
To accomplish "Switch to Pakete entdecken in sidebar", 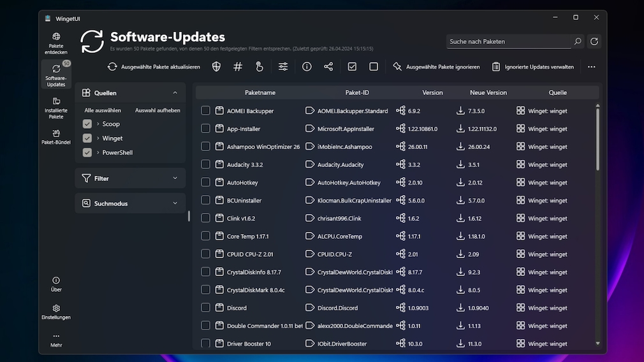I will 56,43.
